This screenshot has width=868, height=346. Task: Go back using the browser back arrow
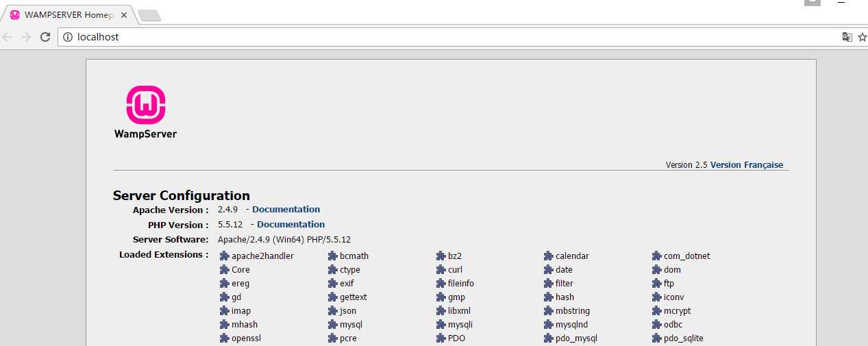pos(8,37)
